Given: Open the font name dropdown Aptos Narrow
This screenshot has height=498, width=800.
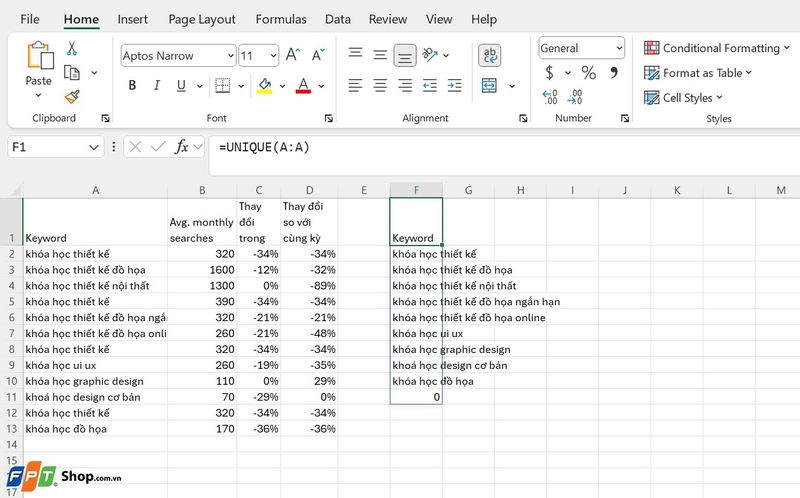Looking at the screenshot, I should coord(231,56).
